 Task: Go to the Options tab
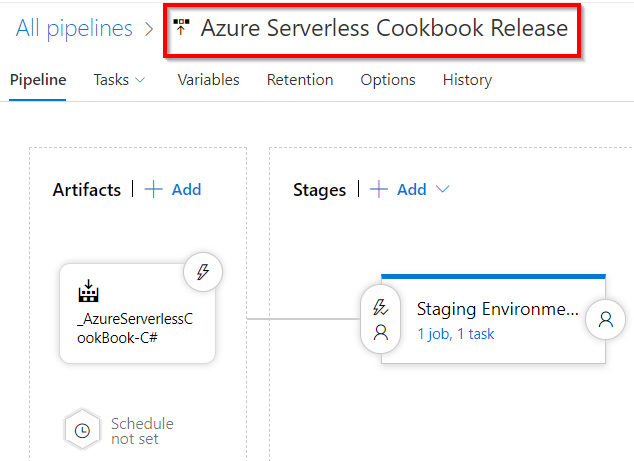[x=388, y=80]
